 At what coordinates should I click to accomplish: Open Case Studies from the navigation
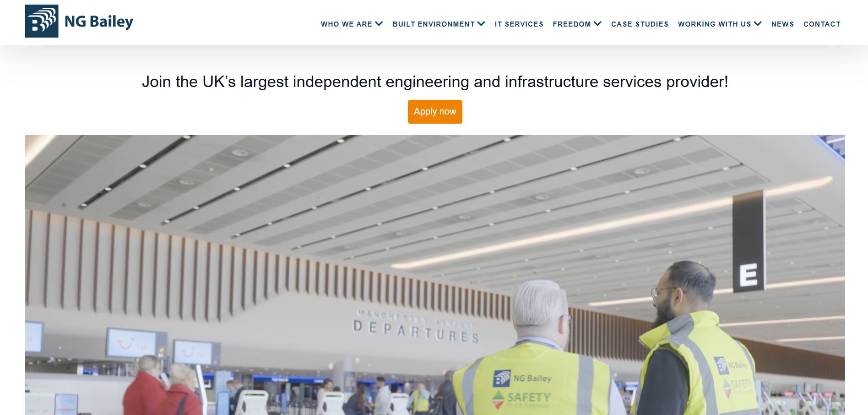coord(640,24)
